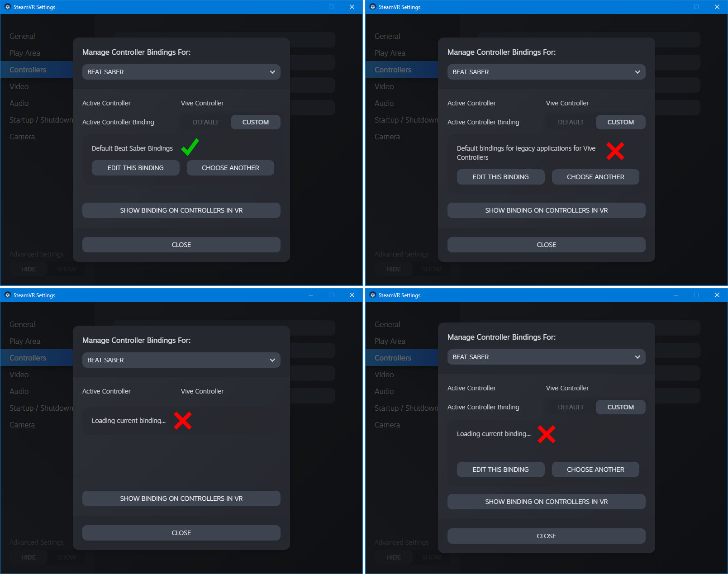Select CUSTOM binding in top-left window
Image resolution: width=728 pixels, height=574 pixels.
tap(255, 122)
